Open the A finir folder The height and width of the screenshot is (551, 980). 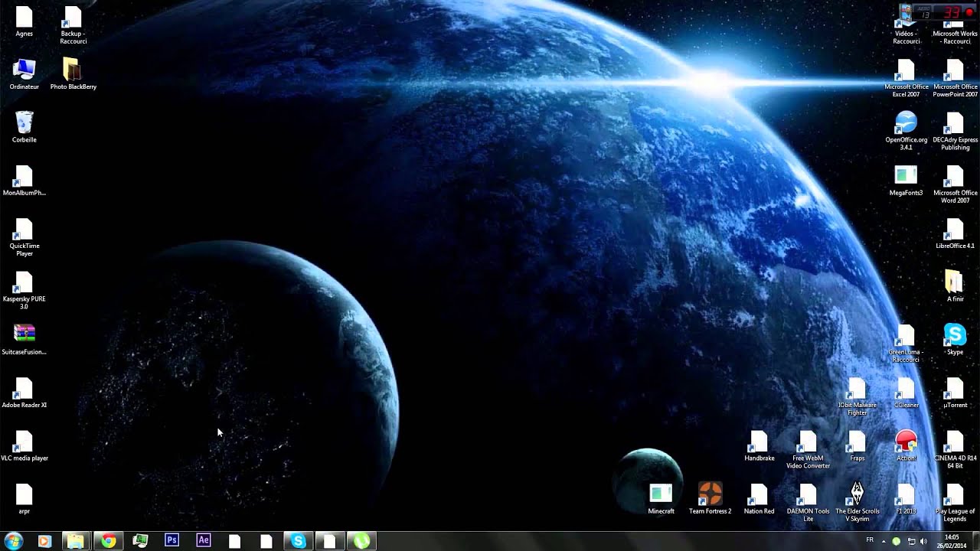click(x=955, y=287)
